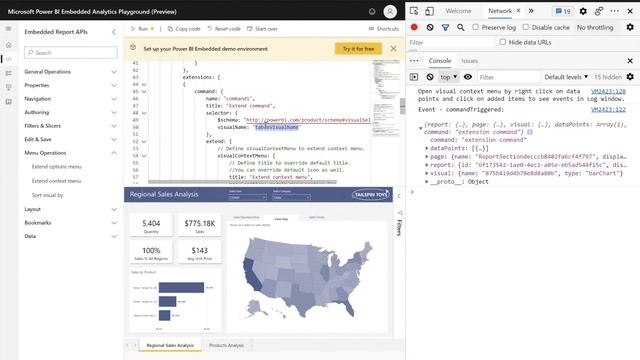The height and width of the screenshot is (360, 640).
Task: Close the DevTools console drawer
Action: pos(630,61)
